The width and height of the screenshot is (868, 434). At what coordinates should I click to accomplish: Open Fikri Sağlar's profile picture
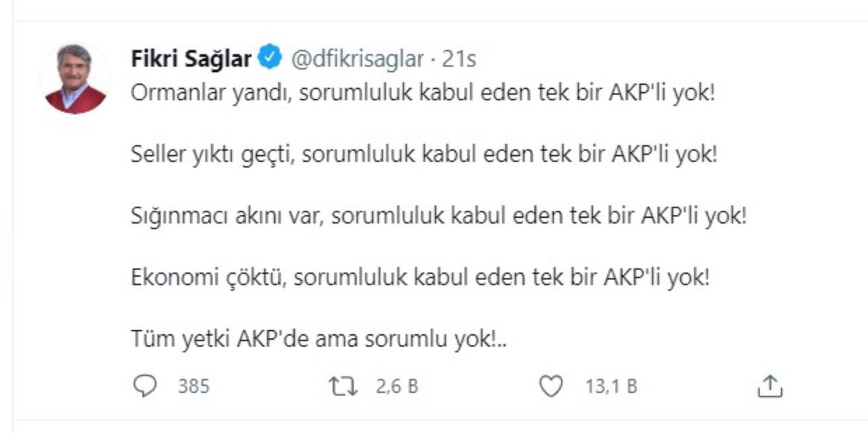point(75,79)
